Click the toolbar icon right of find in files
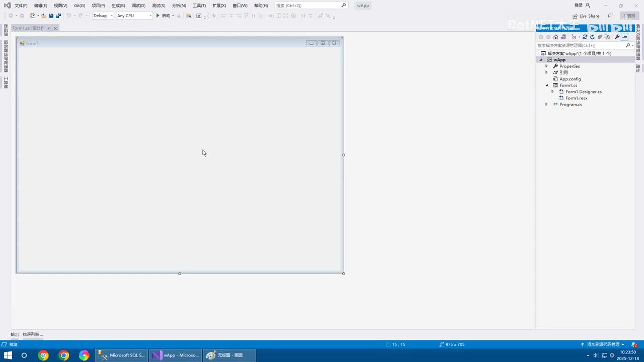Viewport: 644px width, 362px height. point(199,16)
